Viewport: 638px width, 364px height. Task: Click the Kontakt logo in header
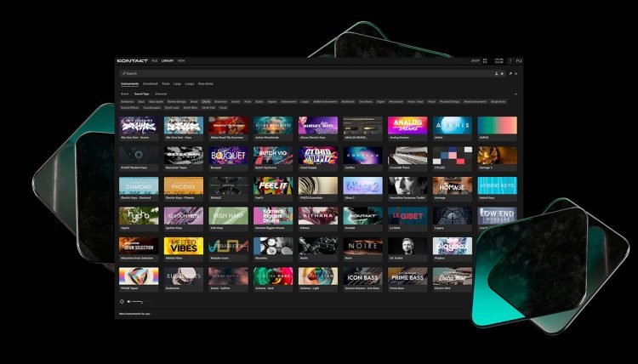click(133, 61)
